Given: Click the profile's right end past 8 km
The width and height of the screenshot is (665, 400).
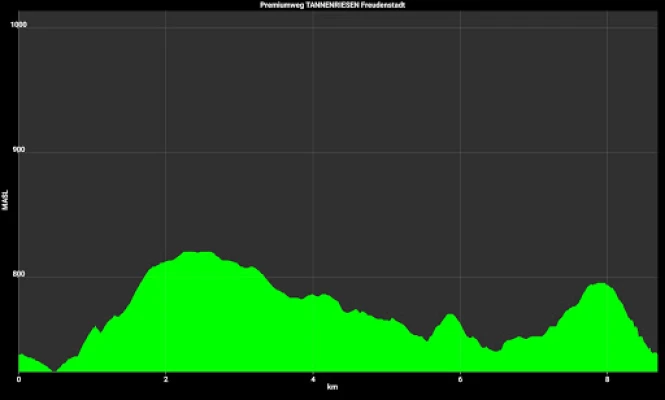Looking at the screenshot, I should pyautogui.click(x=654, y=353).
